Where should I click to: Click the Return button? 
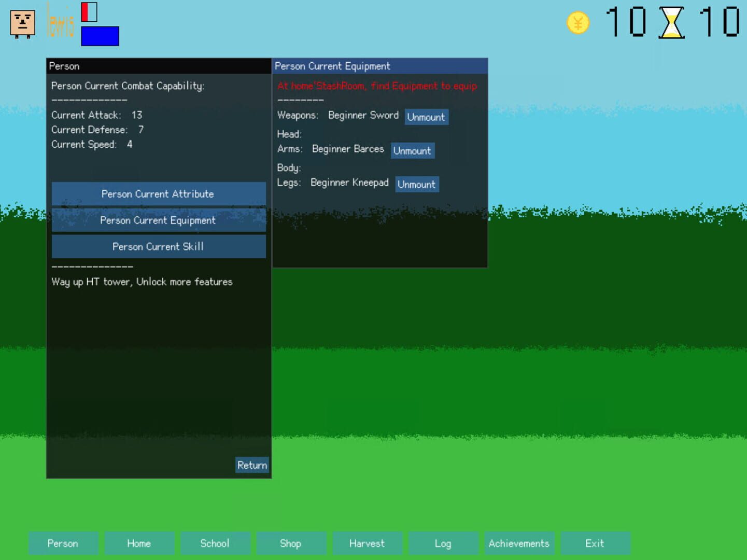pyautogui.click(x=252, y=465)
